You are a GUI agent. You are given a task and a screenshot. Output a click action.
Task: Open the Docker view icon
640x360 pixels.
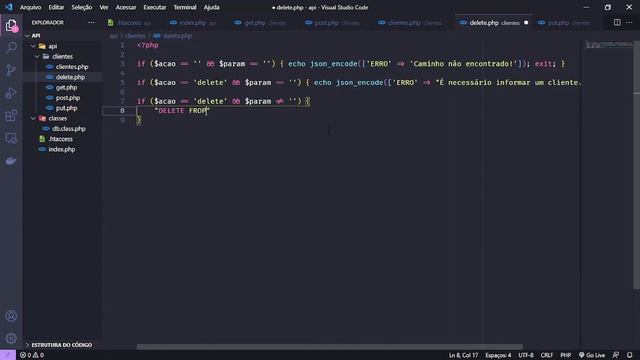tap(11, 161)
